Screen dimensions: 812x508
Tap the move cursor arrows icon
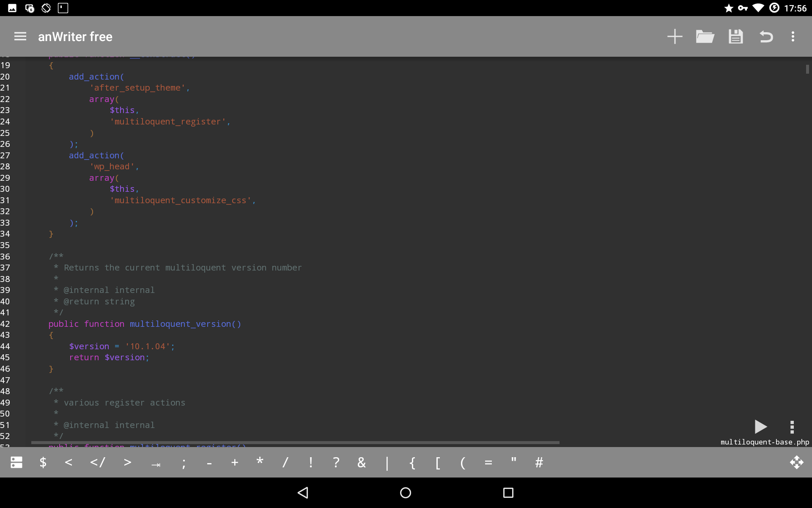pos(796,462)
